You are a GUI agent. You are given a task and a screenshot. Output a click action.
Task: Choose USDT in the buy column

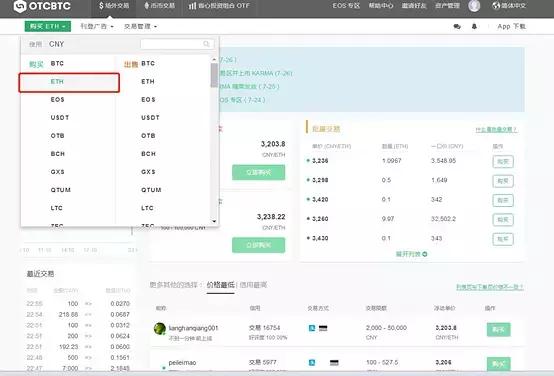coord(60,118)
